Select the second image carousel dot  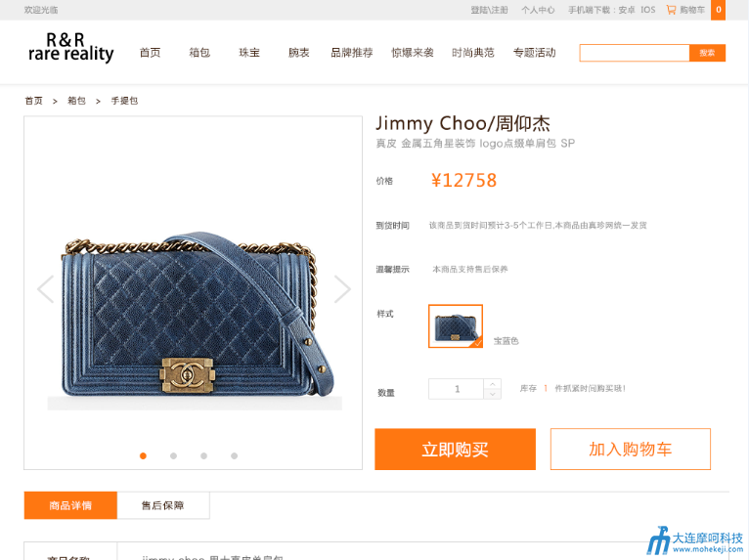[x=173, y=456]
